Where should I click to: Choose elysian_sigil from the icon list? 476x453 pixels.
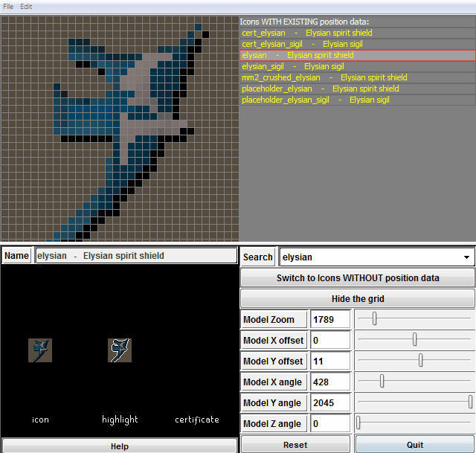(x=357, y=66)
